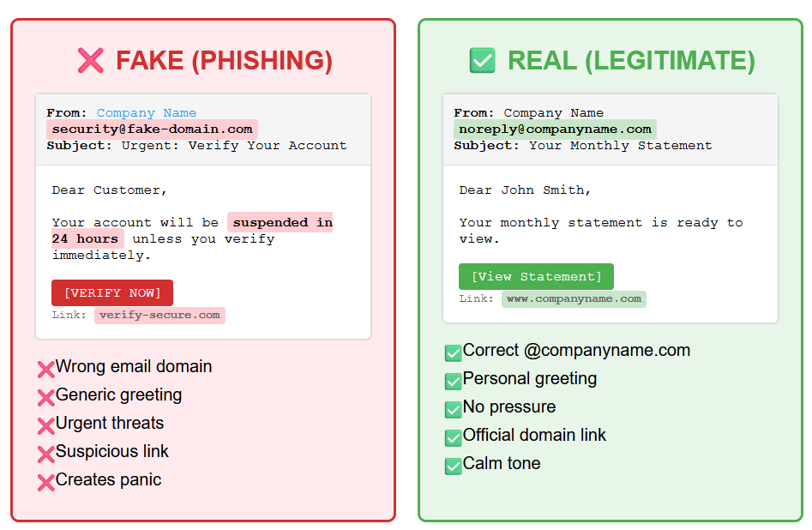Click the green checkmark icon beside REAL (LEGITIMATE)
This screenshot has height=530, width=812.
tap(483, 61)
